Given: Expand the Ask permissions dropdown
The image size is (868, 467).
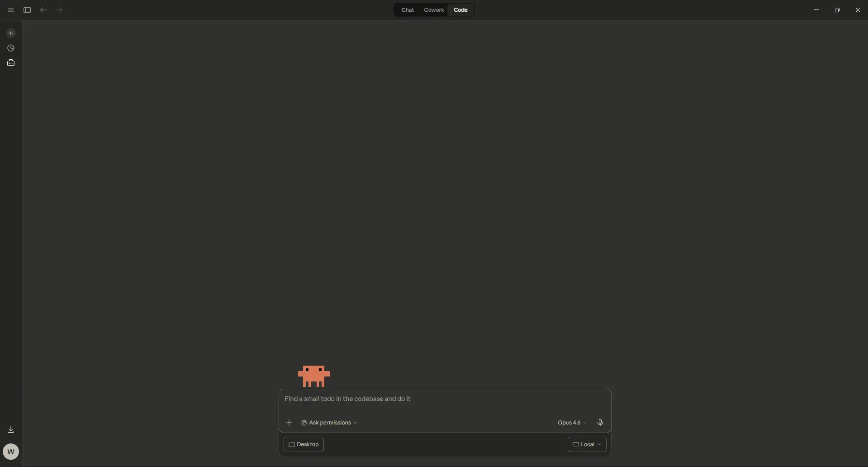Looking at the screenshot, I should 330,423.
